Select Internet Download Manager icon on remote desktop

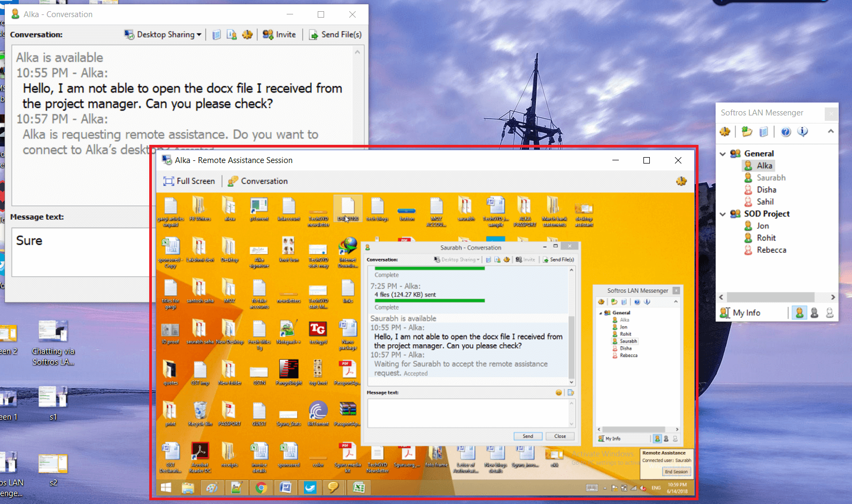point(348,252)
